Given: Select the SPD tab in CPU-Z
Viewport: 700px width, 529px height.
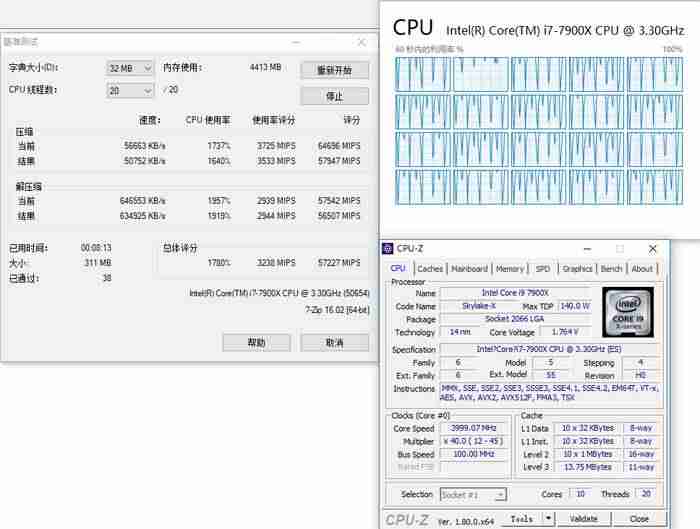Looking at the screenshot, I should [x=543, y=269].
